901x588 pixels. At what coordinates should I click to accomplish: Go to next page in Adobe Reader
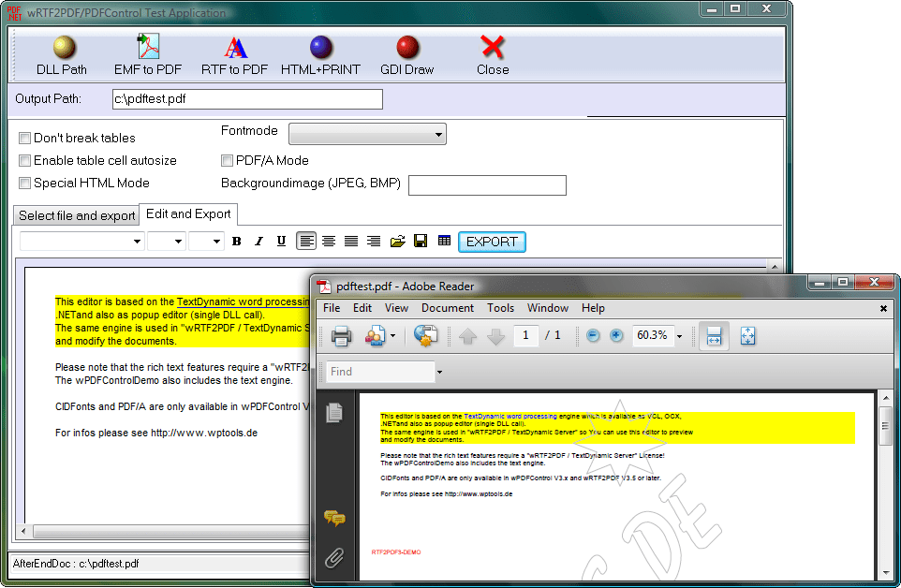495,336
